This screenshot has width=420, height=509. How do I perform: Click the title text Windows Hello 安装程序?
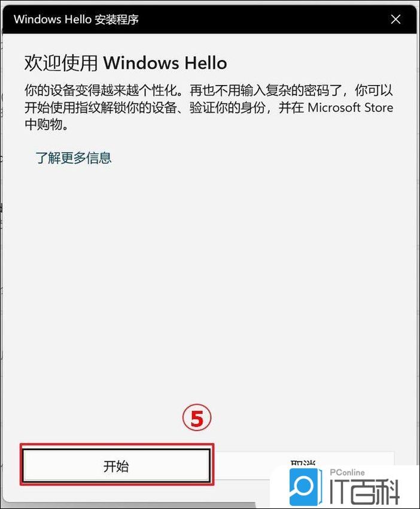[76, 20]
